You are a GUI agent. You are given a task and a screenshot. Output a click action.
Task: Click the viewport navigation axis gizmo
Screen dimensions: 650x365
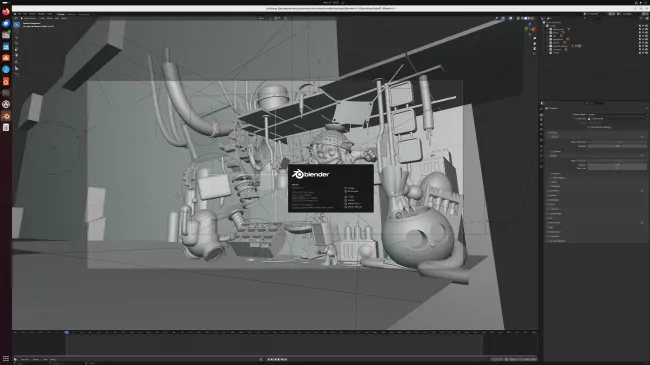(x=530, y=29)
